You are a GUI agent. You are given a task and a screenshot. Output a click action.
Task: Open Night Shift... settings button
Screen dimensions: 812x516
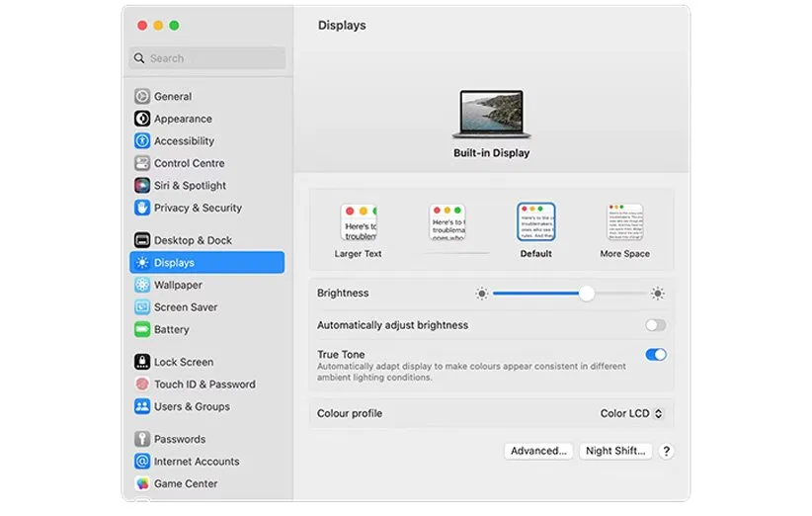(615, 451)
